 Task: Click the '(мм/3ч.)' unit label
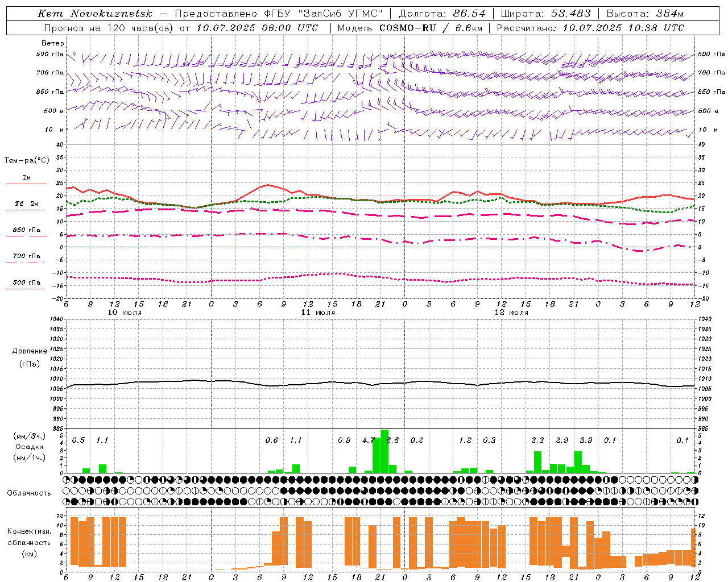click(x=30, y=436)
